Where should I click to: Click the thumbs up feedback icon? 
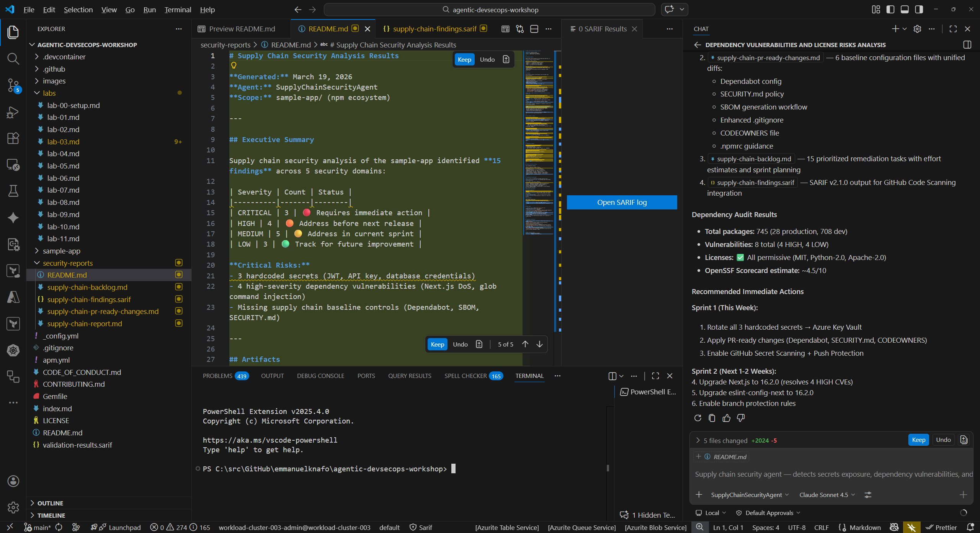tap(726, 418)
